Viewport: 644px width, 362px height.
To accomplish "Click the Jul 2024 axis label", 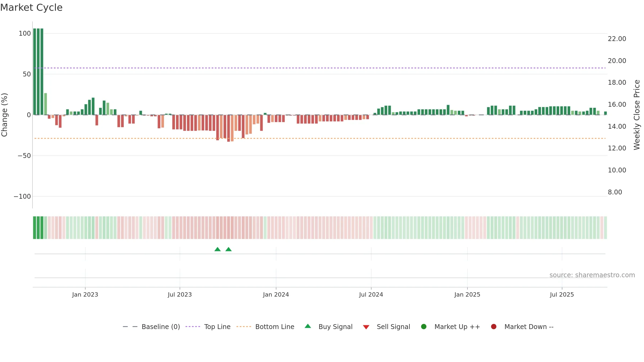I will coord(371,295).
